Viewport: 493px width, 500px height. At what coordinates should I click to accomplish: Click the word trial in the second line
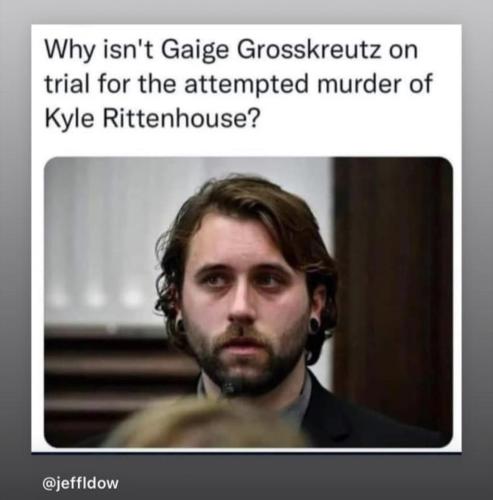click(x=68, y=83)
